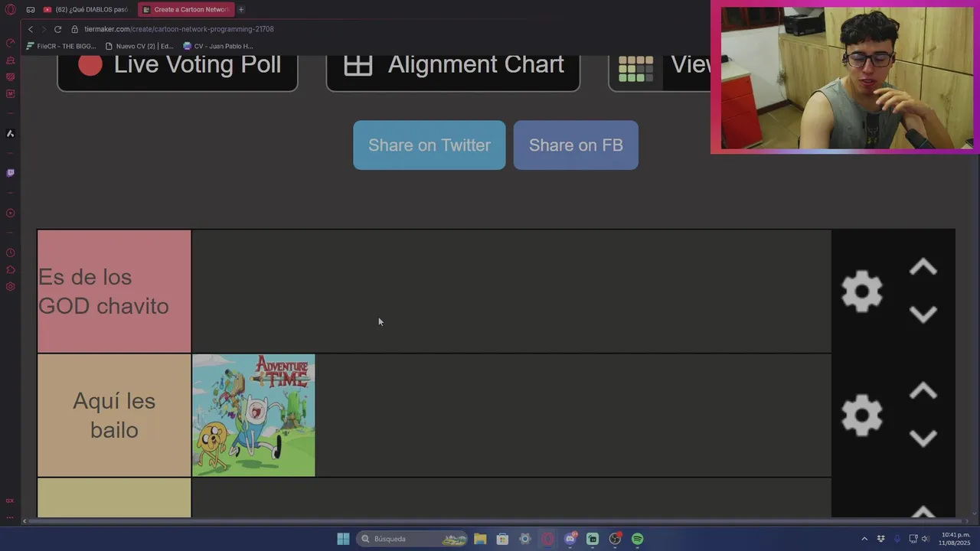
Task: Open the 'CV - Juan Pablo H...' bookmark
Action: click(218, 46)
